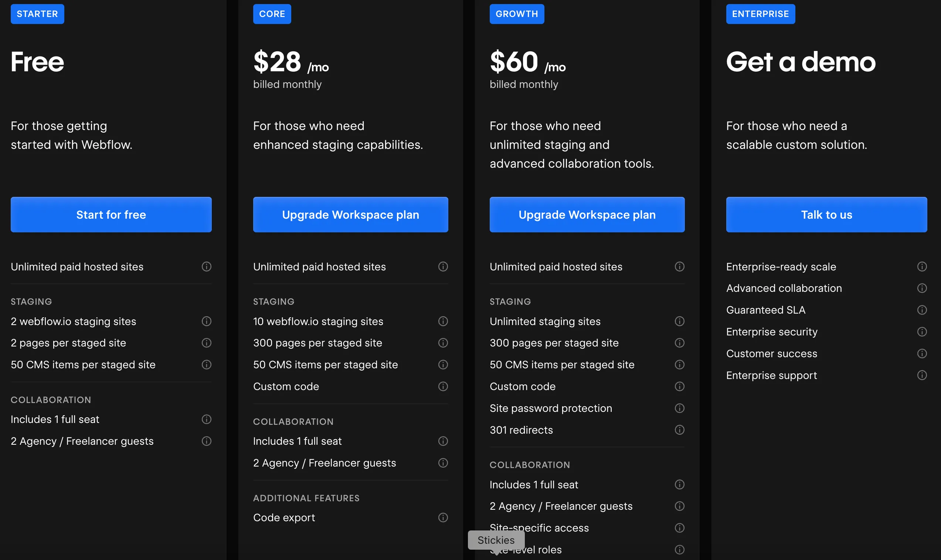Image resolution: width=941 pixels, height=560 pixels.
Task: Open info icon next to 10 webflow.io staging sites
Action: pyautogui.click(x=443, y=321)
